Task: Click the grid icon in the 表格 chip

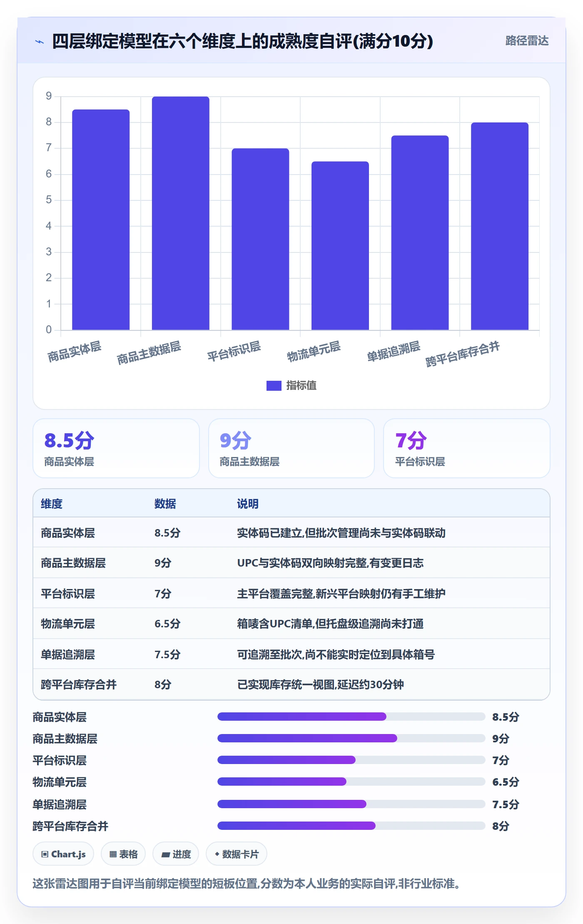Action: 113,854
